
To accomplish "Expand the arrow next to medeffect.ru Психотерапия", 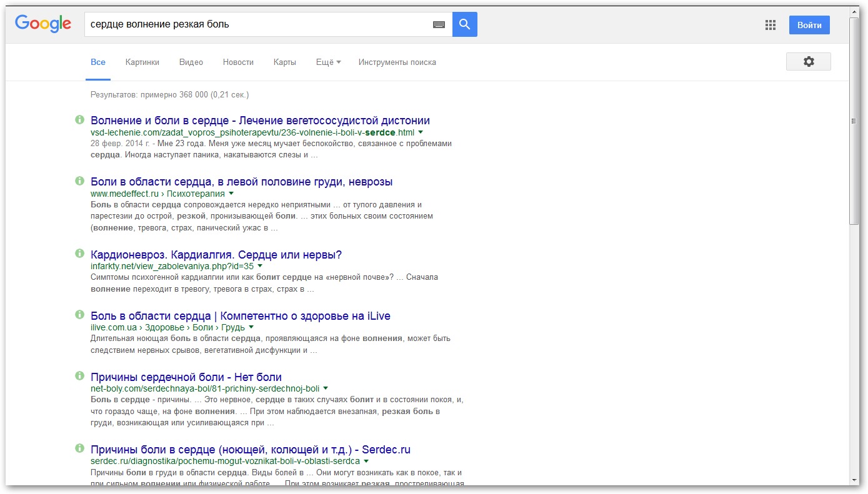I will pos(231,194).
